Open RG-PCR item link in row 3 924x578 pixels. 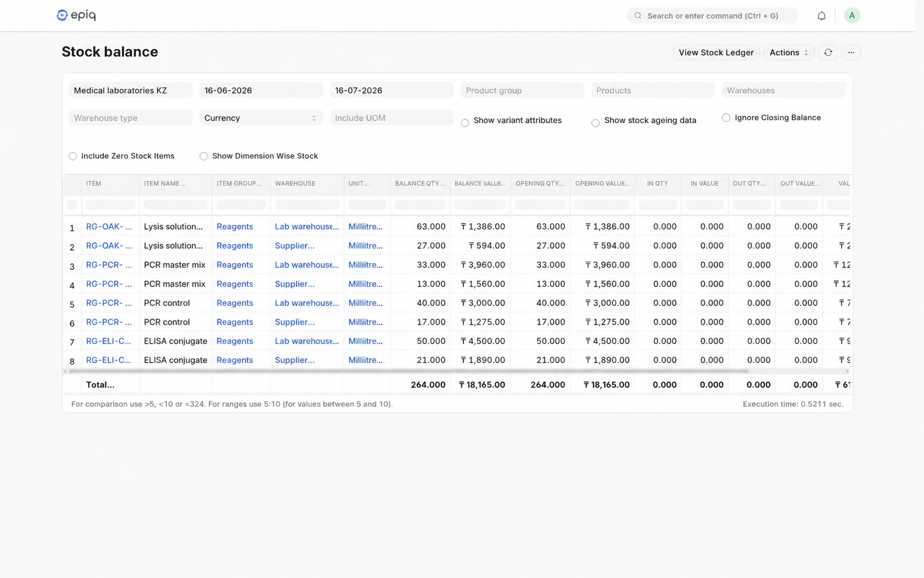[x=109, y=265]
